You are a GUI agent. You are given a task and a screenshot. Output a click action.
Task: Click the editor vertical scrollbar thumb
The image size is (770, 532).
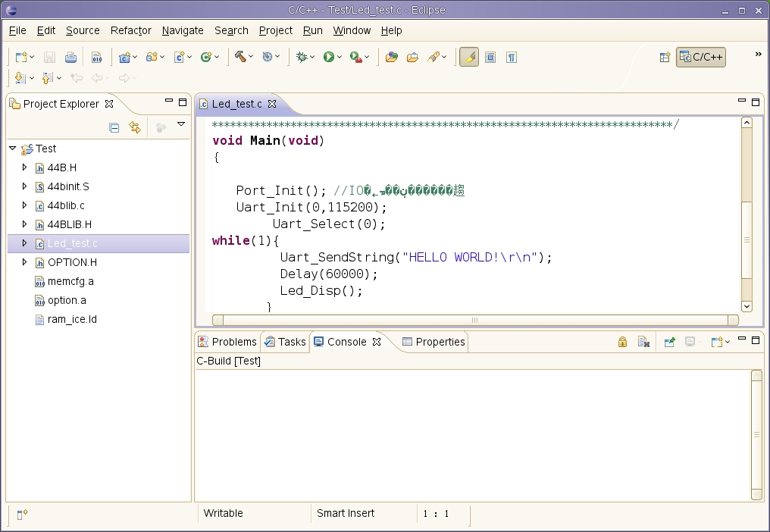(x=747, y=239)
